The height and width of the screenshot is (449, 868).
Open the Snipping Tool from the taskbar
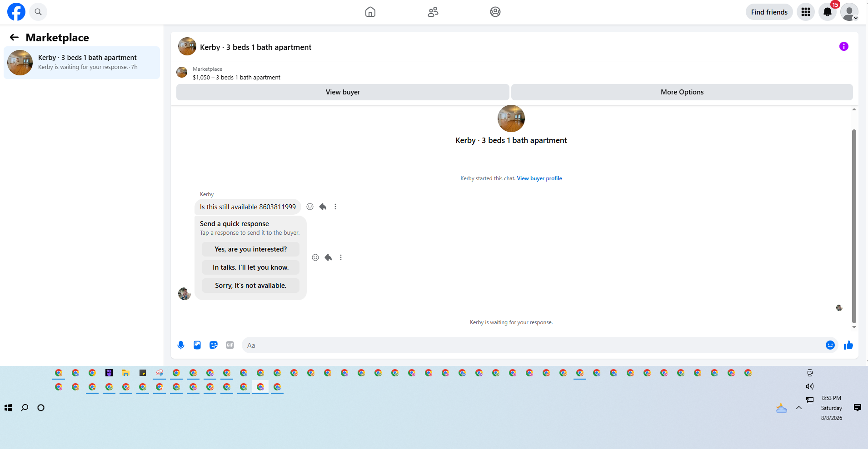(160, 373)
